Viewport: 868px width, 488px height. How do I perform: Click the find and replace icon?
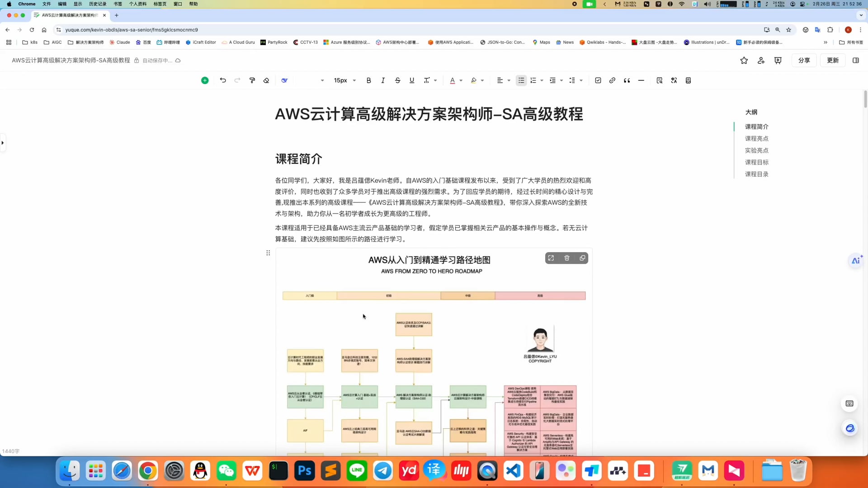pyautogui.click(x=659, y=80)
